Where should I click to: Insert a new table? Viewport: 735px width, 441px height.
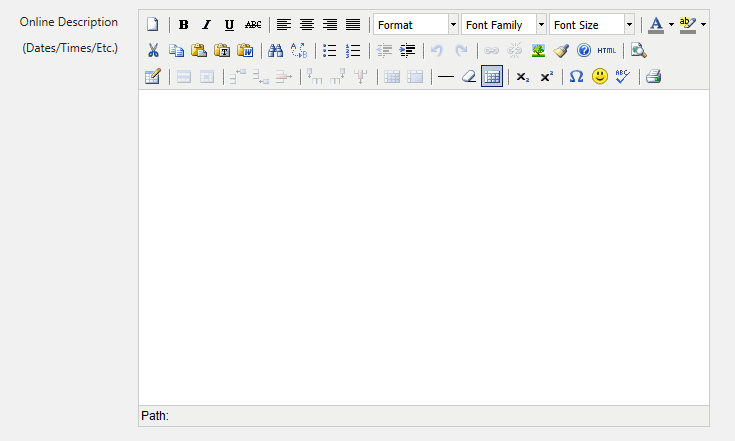(x=153, y=76)
